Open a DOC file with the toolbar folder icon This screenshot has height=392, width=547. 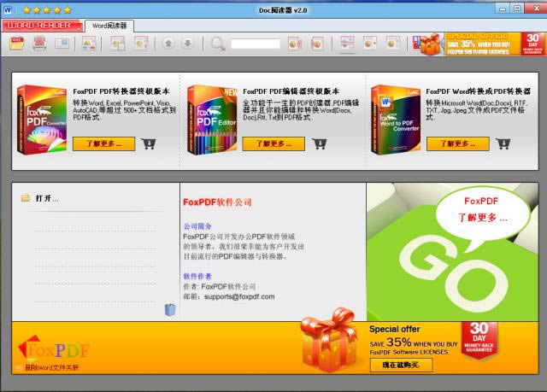coord(17,44)
